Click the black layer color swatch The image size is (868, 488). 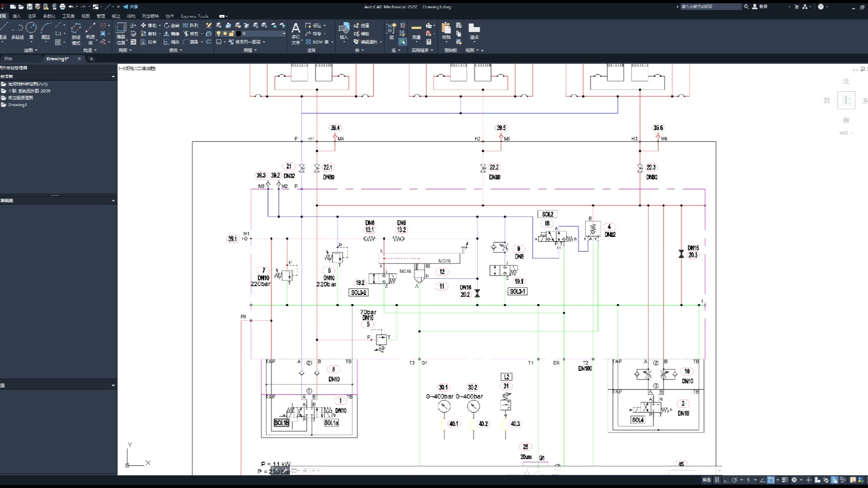click(238, 33)
